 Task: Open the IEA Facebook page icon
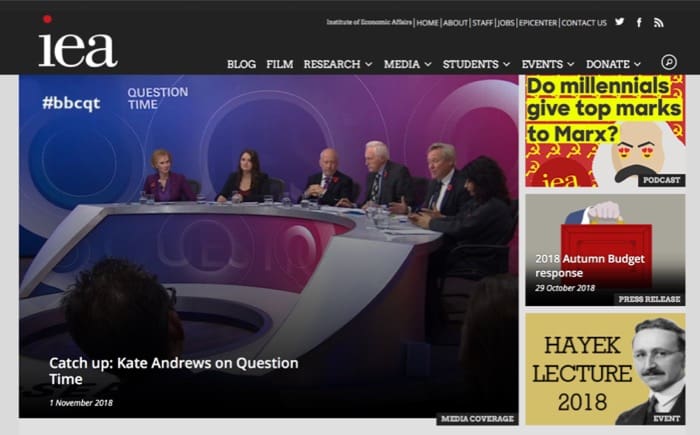pyautogui.click(x=639, y=22)
